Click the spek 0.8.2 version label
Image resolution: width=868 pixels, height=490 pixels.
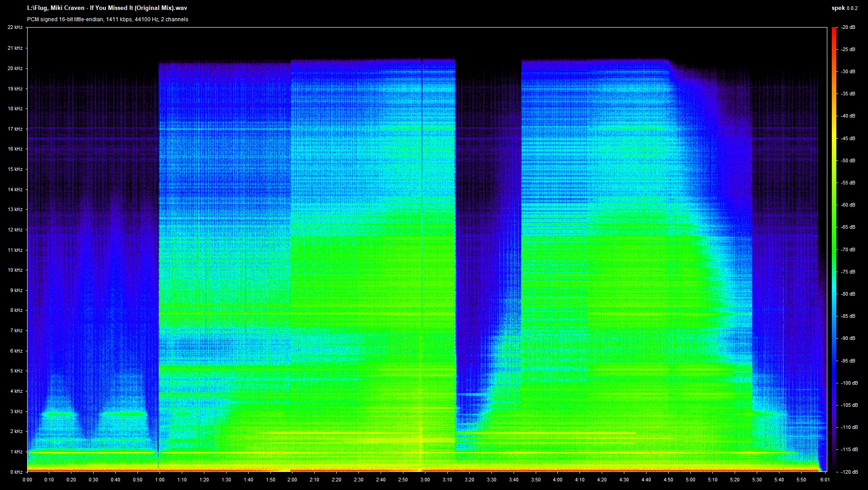pyautogui.click(x=844, y=8)
